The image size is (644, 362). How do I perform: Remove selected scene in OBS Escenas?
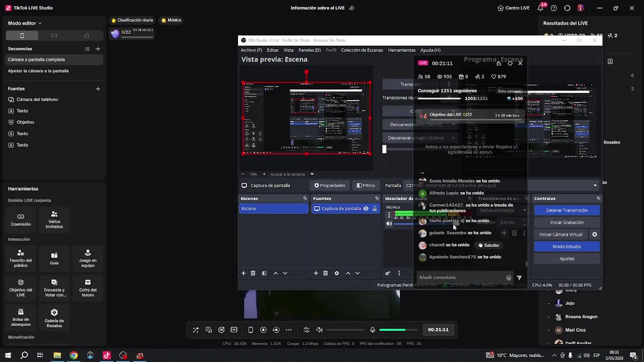(x=253, y=273)
